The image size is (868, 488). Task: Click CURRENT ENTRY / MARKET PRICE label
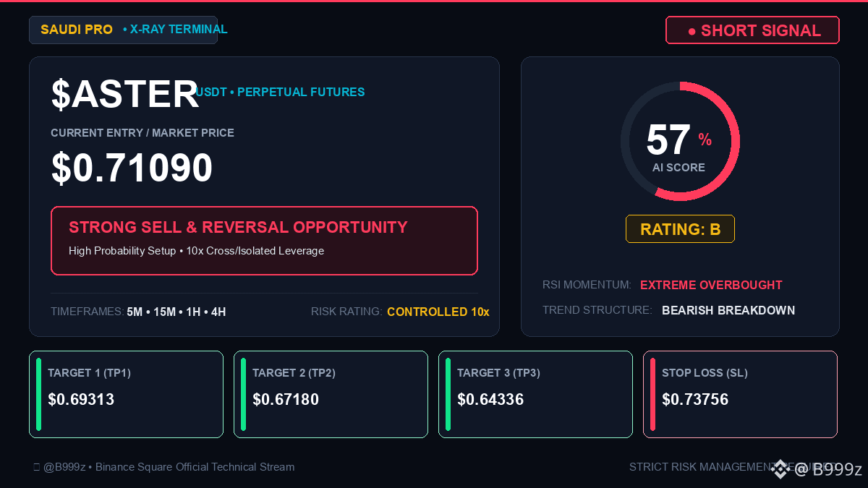point(142,133)
